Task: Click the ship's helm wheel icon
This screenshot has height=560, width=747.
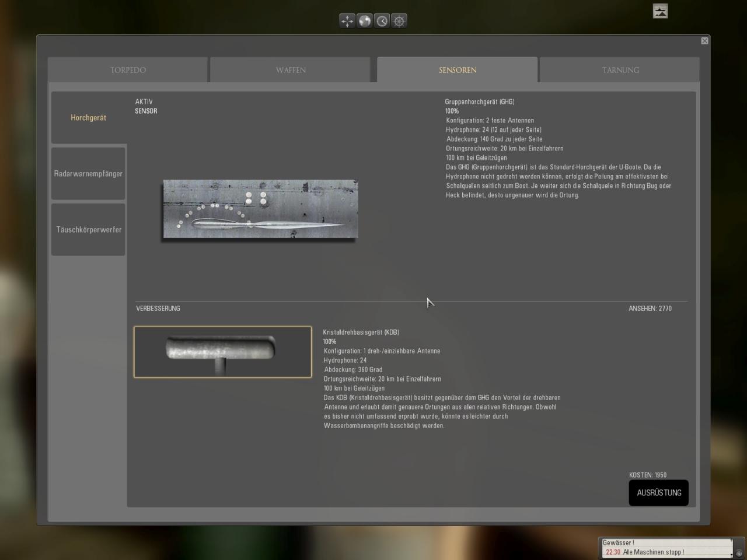Action: (399, 21)
